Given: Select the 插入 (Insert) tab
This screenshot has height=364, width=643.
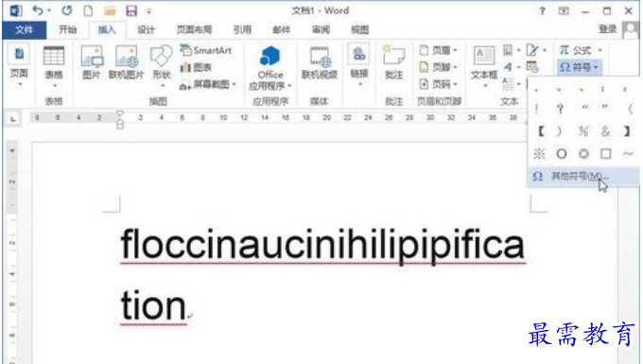Looking at the screenshot, I should coord(107,29).
